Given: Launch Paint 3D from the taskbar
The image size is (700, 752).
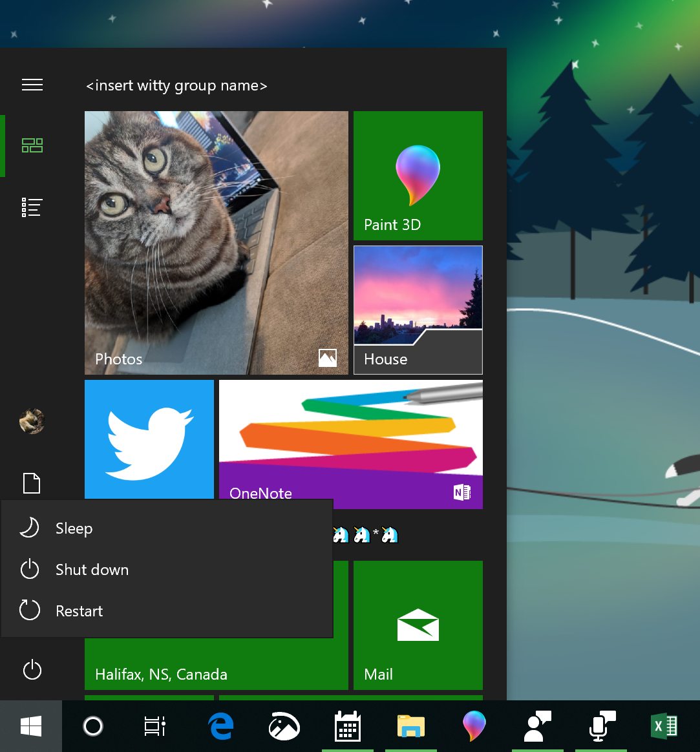Looking at the screenshot, I should point(474,726).
